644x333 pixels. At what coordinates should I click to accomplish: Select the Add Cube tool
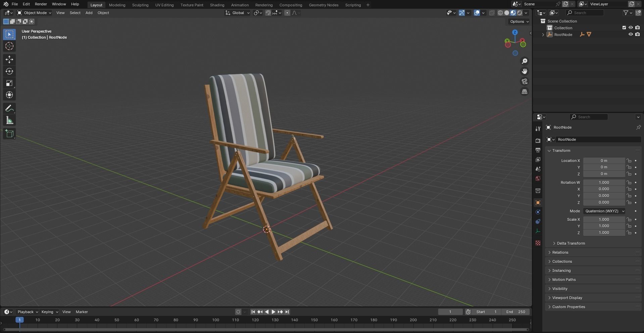click(9, 134)
